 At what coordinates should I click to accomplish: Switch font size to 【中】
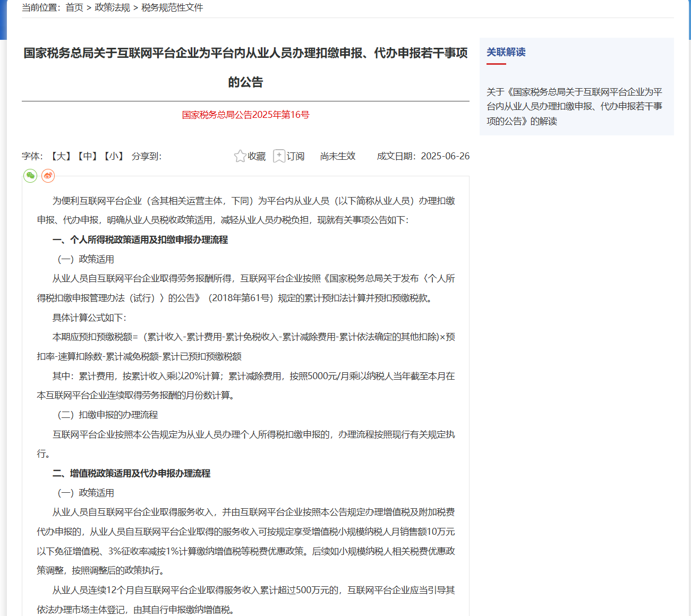pyautogui.click(x=88, y=156)
